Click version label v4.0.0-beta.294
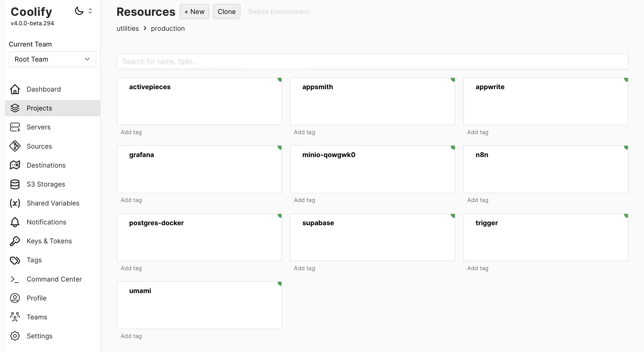 pos(32,23)
